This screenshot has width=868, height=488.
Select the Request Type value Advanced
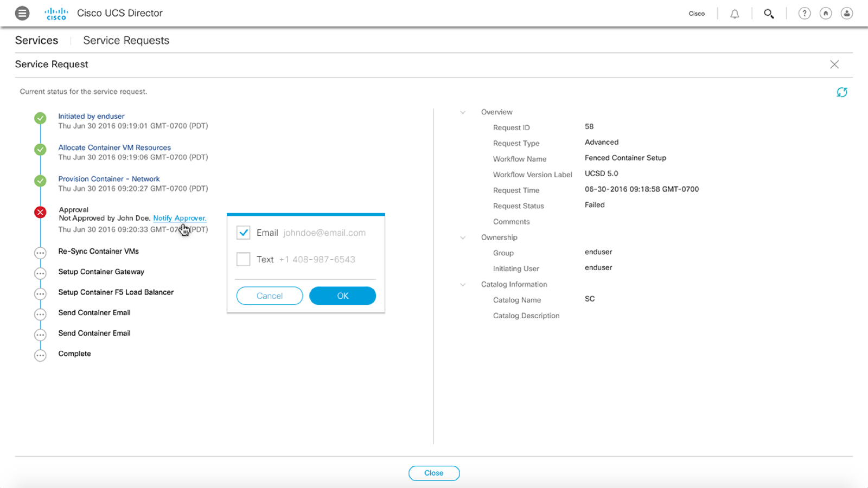point(602,142)
